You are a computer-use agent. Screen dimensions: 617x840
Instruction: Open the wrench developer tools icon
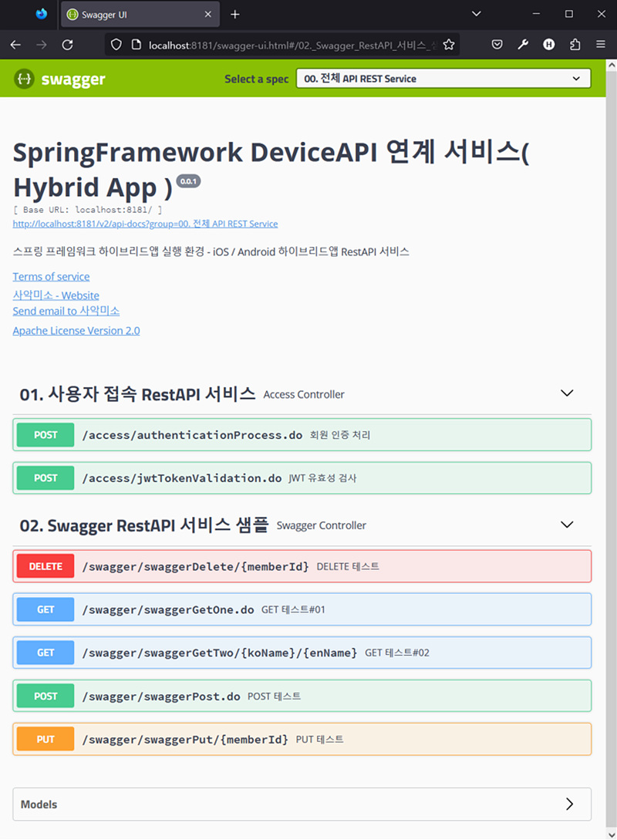point(523,45)
